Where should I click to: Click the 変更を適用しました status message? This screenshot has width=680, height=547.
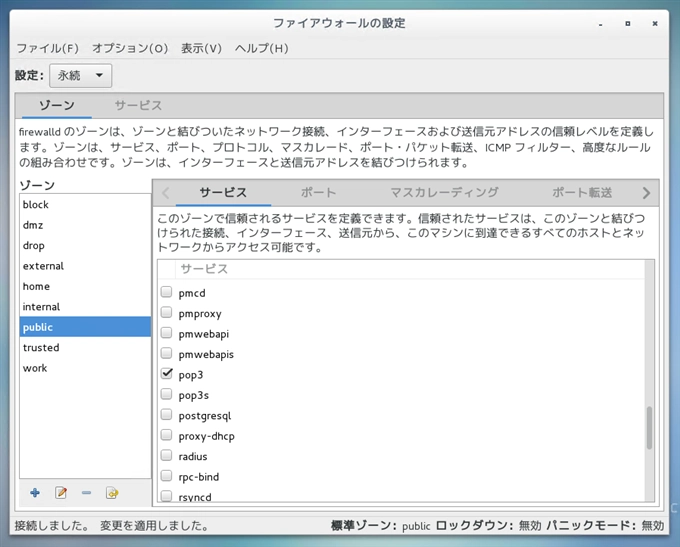pyautogui.click(x=154, y=526)
